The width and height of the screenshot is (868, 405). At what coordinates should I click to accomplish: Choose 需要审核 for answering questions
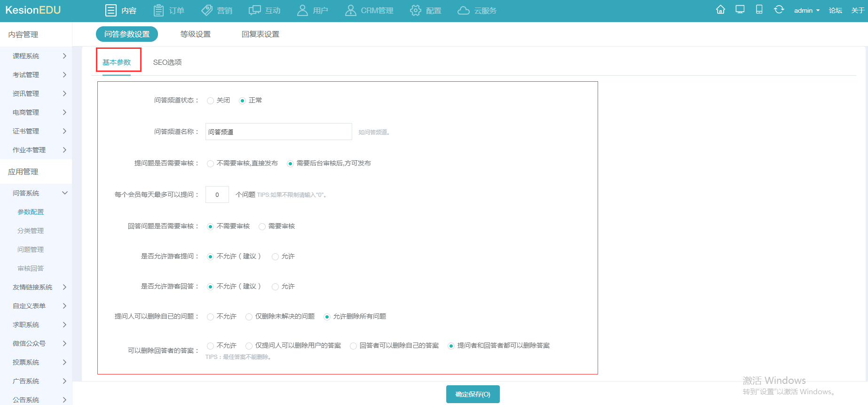pos(262,226)
